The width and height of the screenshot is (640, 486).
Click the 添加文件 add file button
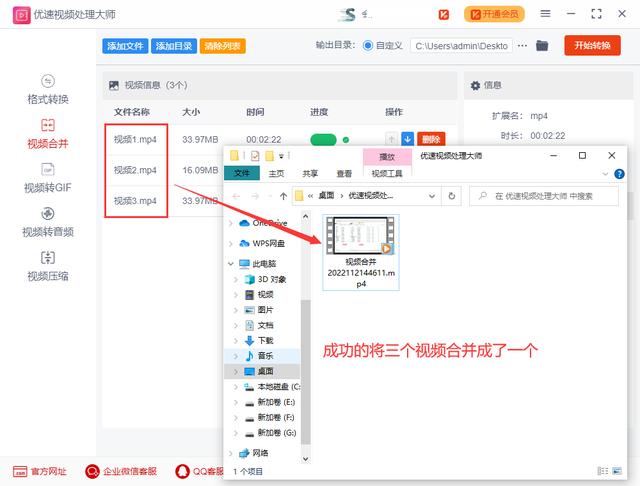tap(125, 46)
